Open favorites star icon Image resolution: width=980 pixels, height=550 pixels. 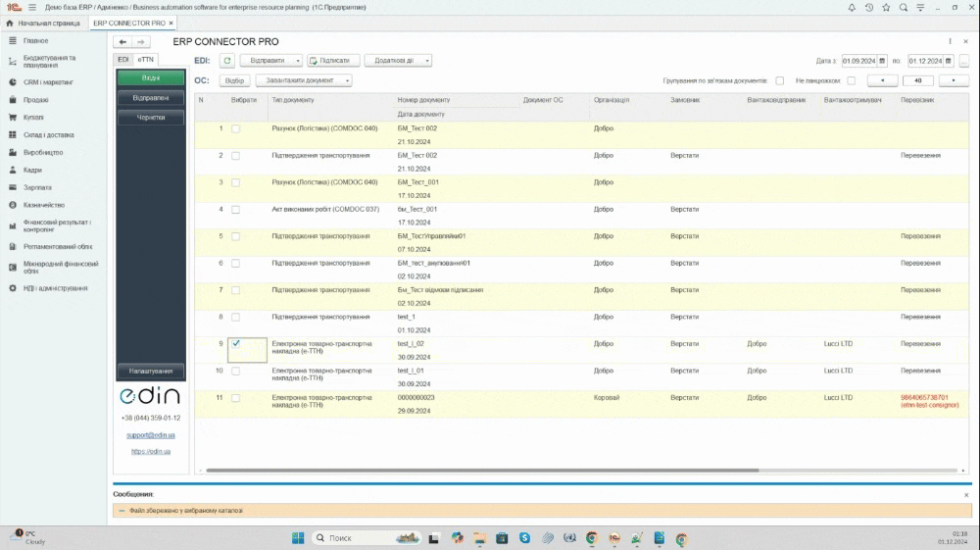pos(886,7)
